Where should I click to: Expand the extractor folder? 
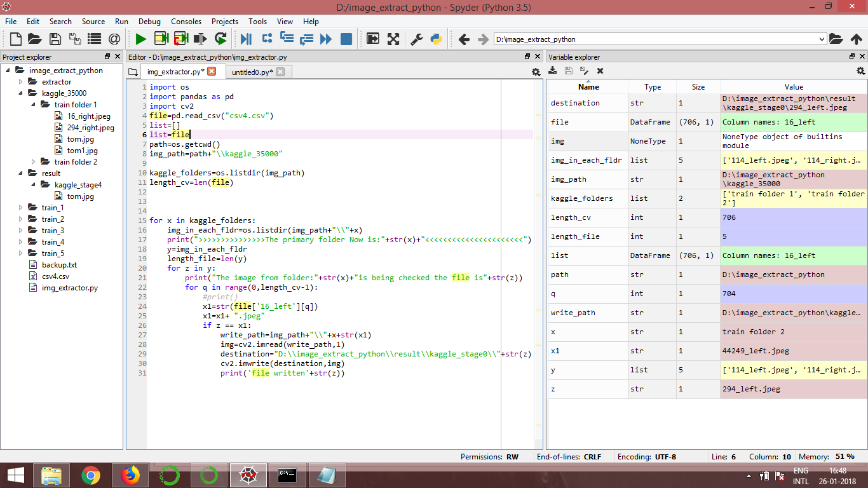click(x=20, y=82)
